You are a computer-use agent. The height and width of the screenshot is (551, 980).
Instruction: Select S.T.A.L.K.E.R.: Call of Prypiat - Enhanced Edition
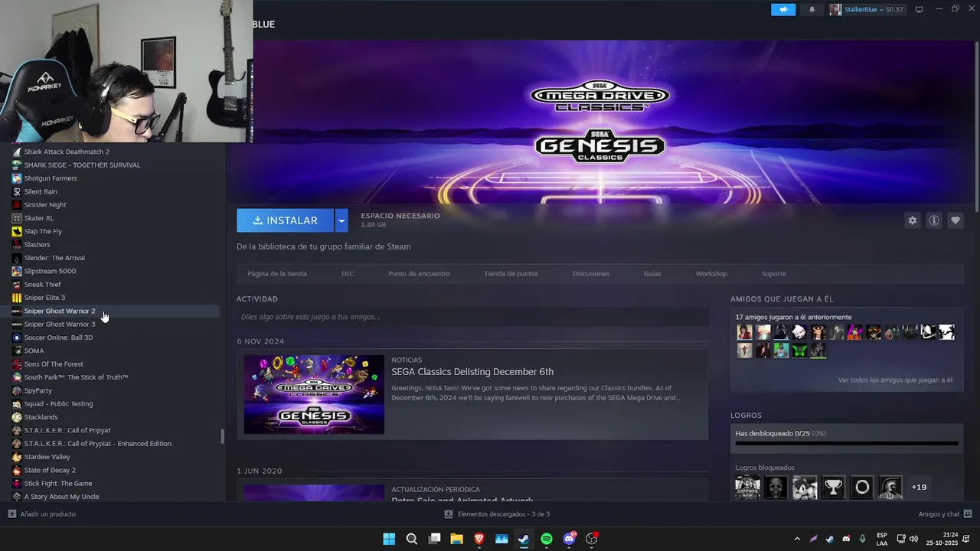click(x=98, y=444)
